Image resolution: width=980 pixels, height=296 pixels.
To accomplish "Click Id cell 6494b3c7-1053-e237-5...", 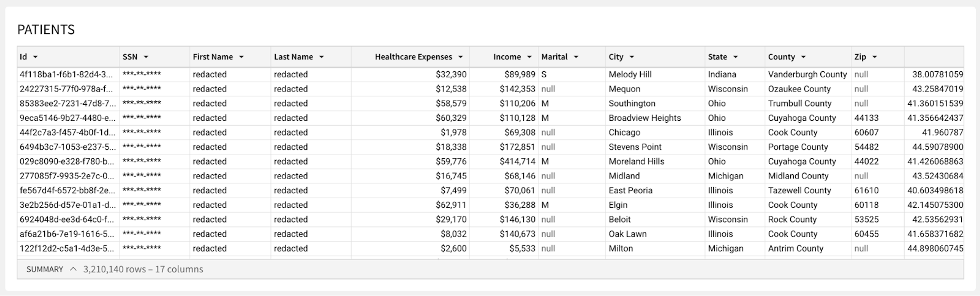I will point(68,147).
